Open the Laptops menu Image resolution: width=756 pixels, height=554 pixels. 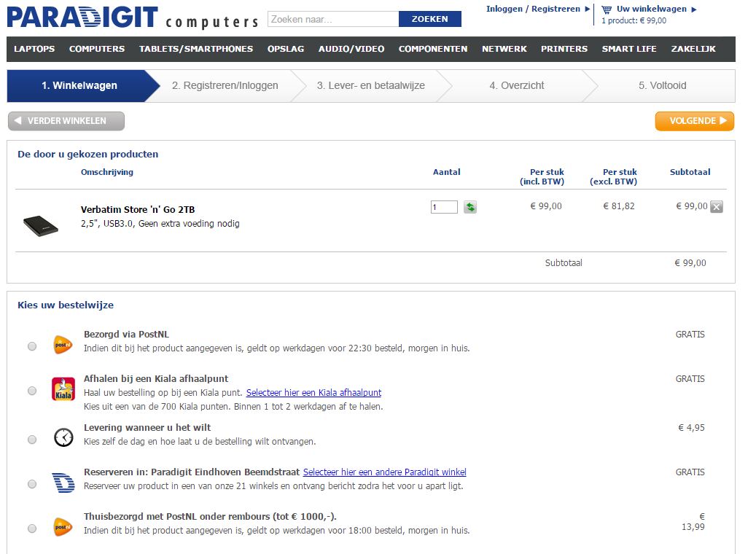34,49
